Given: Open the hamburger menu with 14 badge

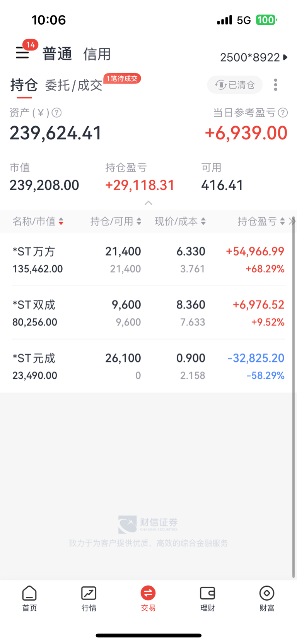Looking at the screenshot, I should pyautogui.click(x=22, y=53).
